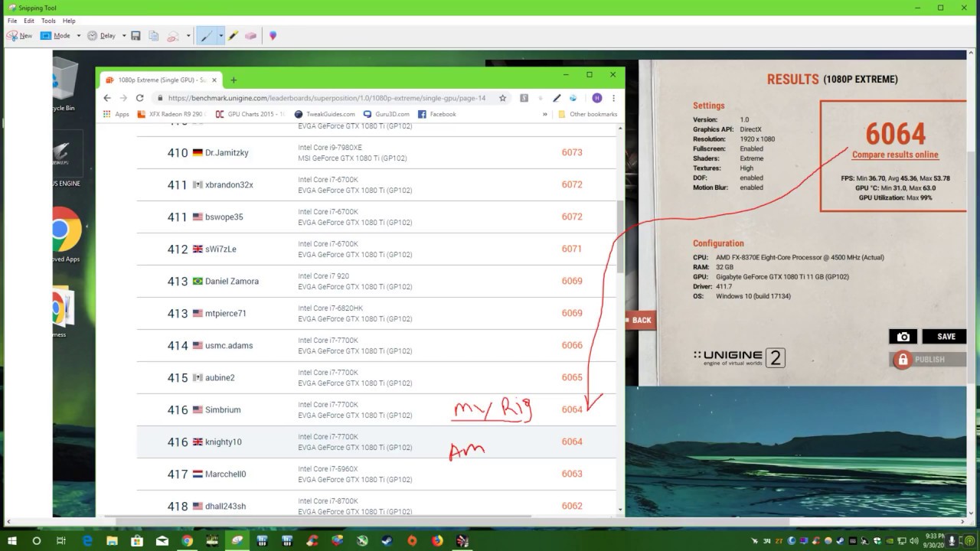This screenshot has height=551, width=980.
Task: Click user bswope35 in leaderboard
Action: point(224,217)
